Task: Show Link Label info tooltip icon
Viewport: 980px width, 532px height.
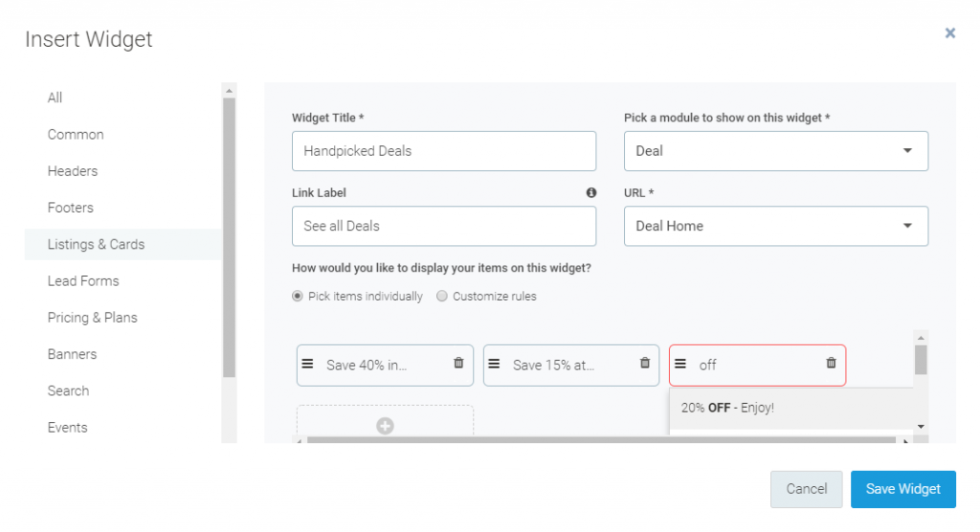Action: tap(591, 192)
